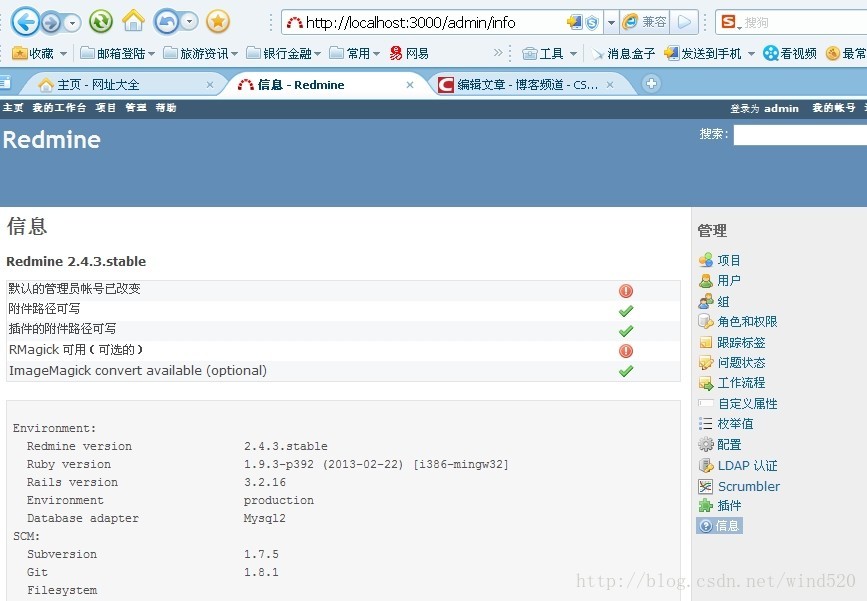Click the 搜狗 search input box

(x=805, y=23)
